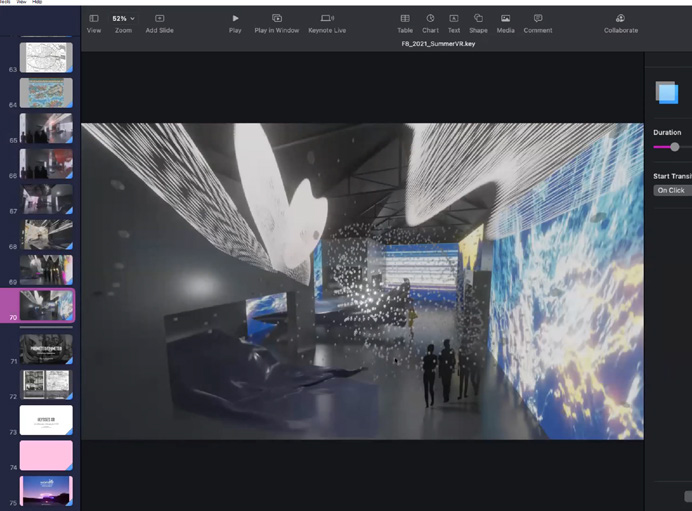Insert a Table
692x511 pixels.
405,19
